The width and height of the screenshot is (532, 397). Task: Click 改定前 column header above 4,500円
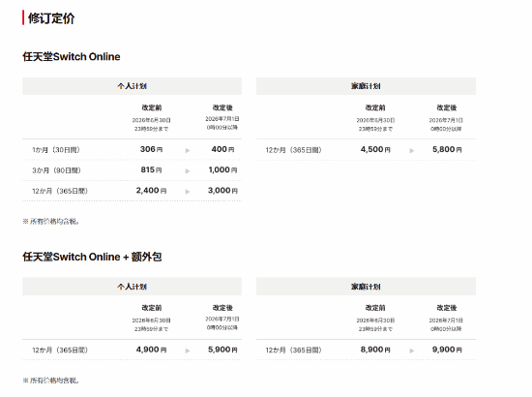[375, 107]
